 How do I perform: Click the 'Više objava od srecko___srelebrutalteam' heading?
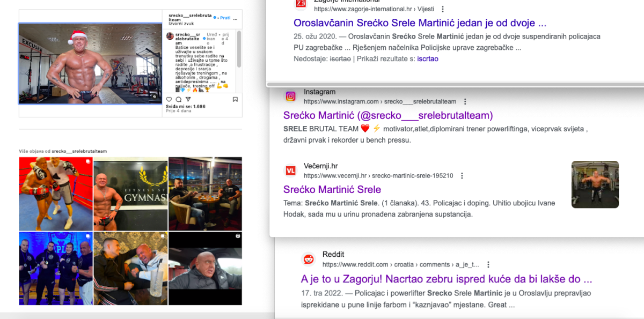(x=63, y=151)
